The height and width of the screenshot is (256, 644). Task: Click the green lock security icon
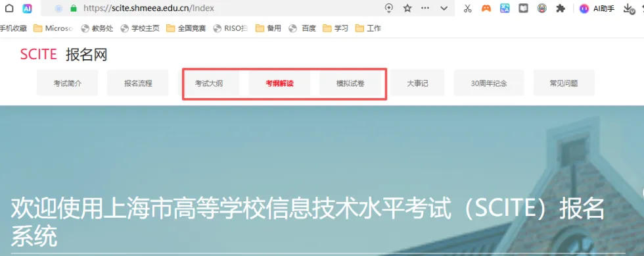[x=74, y=9]
